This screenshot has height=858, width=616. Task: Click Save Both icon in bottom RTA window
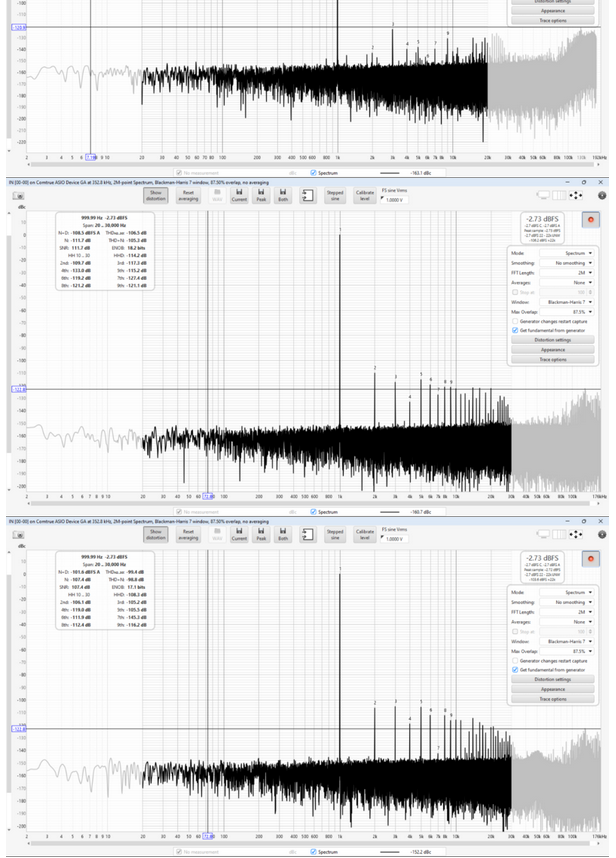tap(283, 534)
